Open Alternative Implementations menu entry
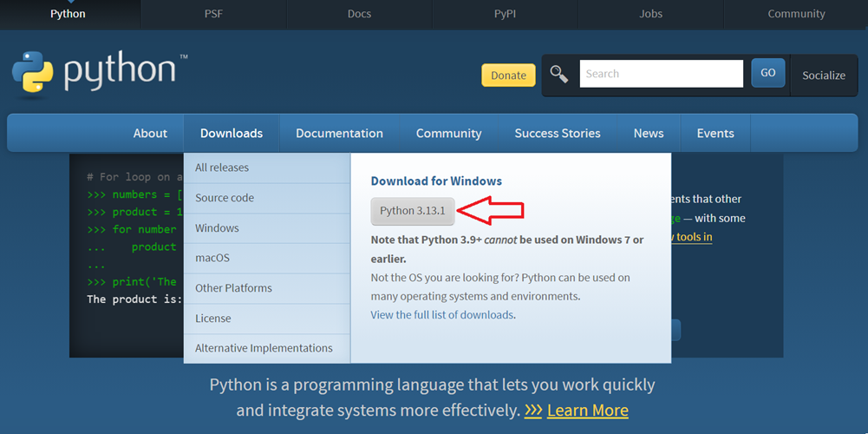This screenshot has height=434, width=868. pyautogui.click(x=264, y=348)
